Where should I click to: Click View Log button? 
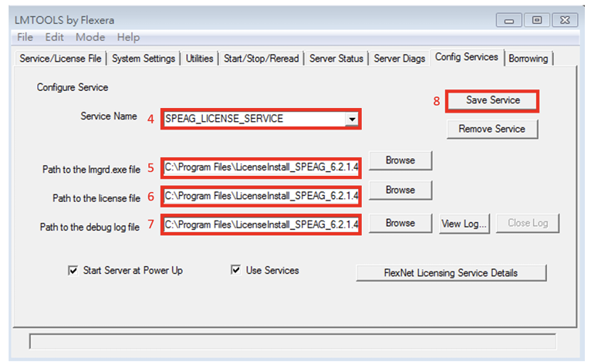pyautogui.click(x=464, y=223)
